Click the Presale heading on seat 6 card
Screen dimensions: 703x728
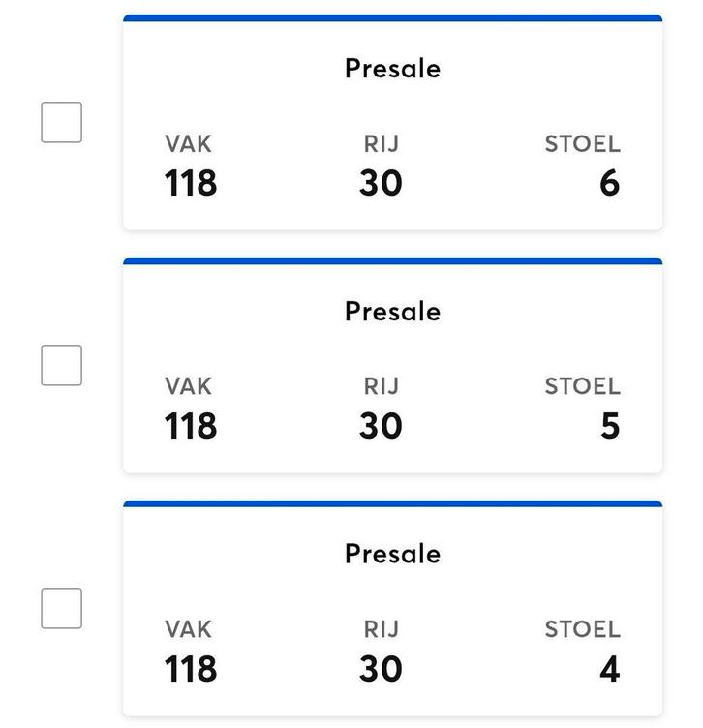pos(392,69)
